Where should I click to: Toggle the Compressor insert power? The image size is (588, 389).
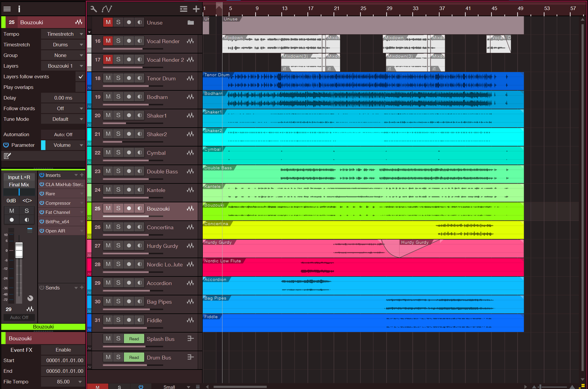pos(42,203)
